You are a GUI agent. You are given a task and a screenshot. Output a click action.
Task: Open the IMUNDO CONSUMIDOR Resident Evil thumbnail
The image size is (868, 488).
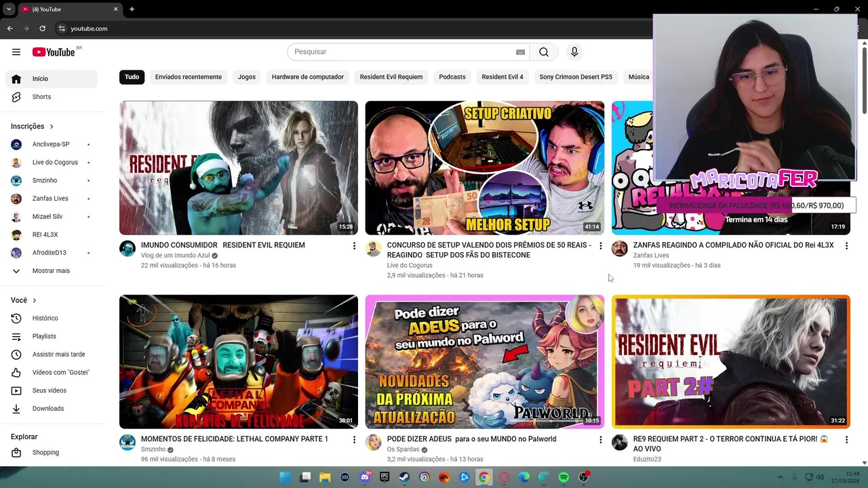(x=239, y=168)
